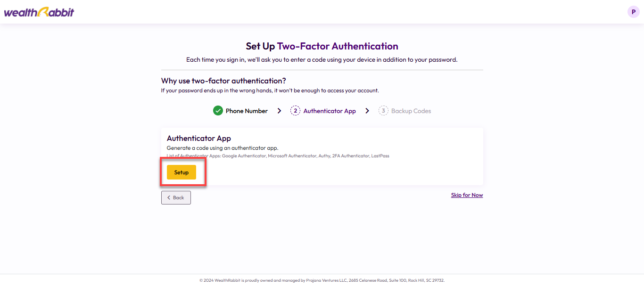Start authenticator setup with the Setup button

click(x=182, y=172)
